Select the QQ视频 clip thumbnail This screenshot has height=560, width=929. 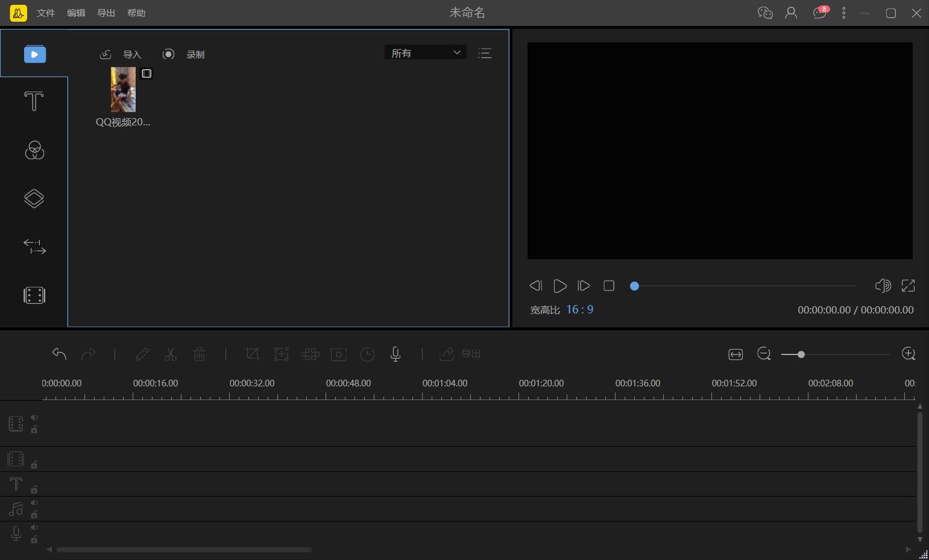click(122, 89)
